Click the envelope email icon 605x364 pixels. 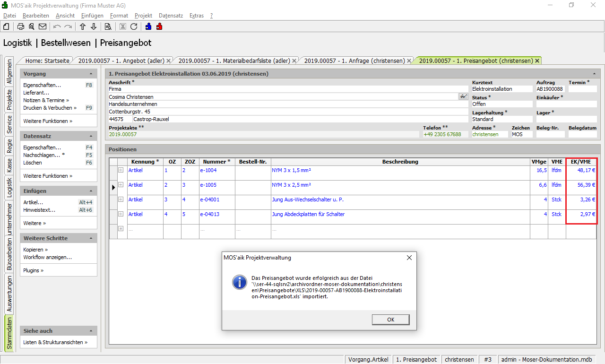pos(43,26)
